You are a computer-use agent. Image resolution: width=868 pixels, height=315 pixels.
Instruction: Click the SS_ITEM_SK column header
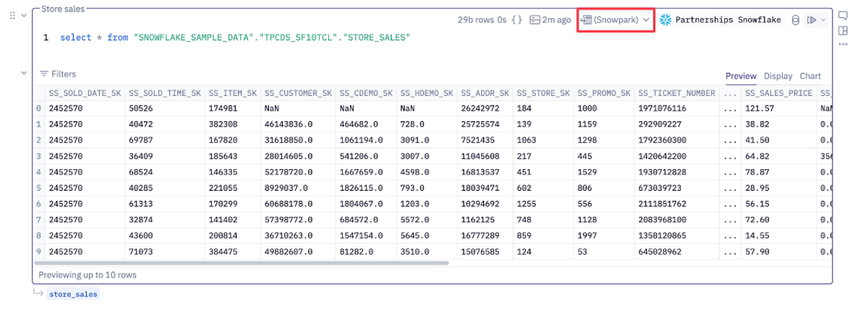[233, 93]
